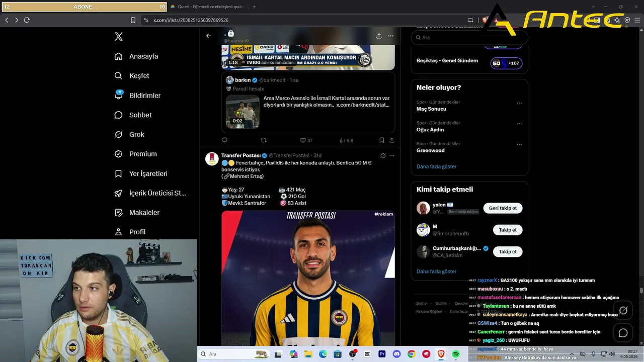Open Discord from taskbar

397,354
